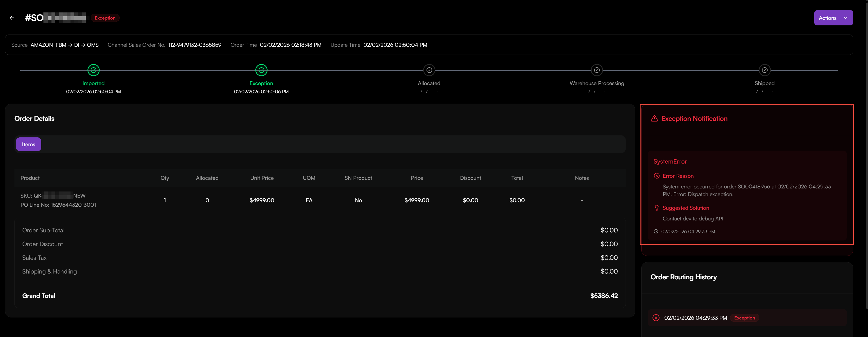
Task: Click the Suggested Solution lightbulb icon
Action: (x=657, y=208)
